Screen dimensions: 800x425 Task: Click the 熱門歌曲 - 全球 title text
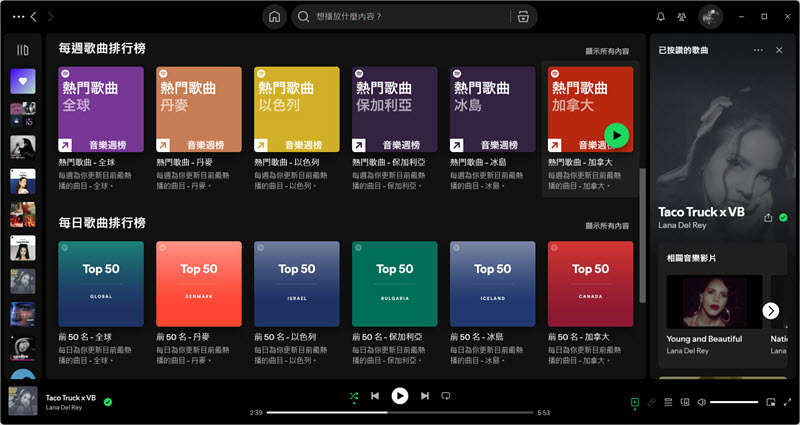click(x=87, y=162)
